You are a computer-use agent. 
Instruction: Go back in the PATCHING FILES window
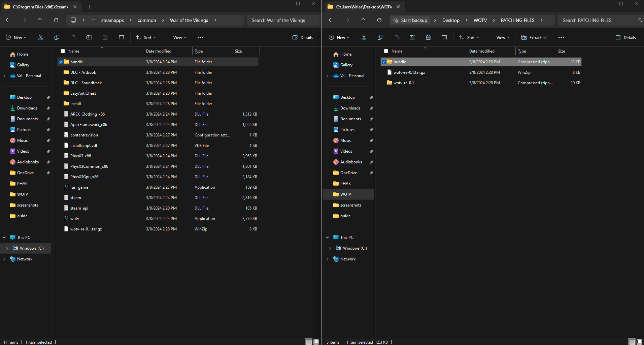click(331, 20)
